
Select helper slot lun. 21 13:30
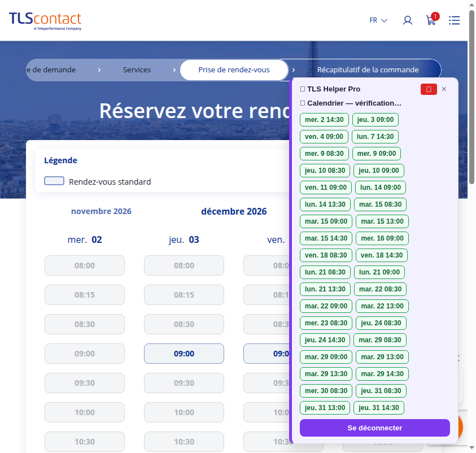[325, 289]
